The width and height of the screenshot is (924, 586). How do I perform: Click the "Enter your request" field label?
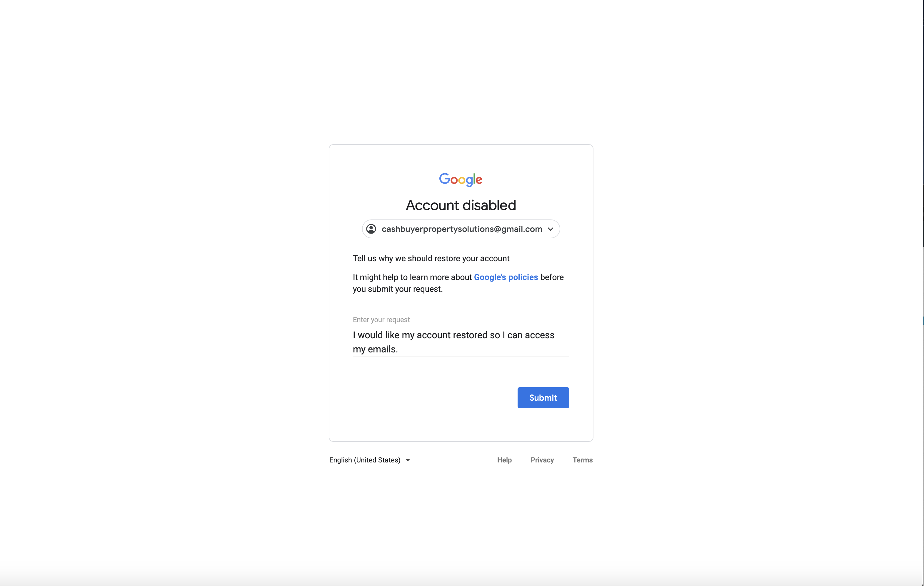381,320
